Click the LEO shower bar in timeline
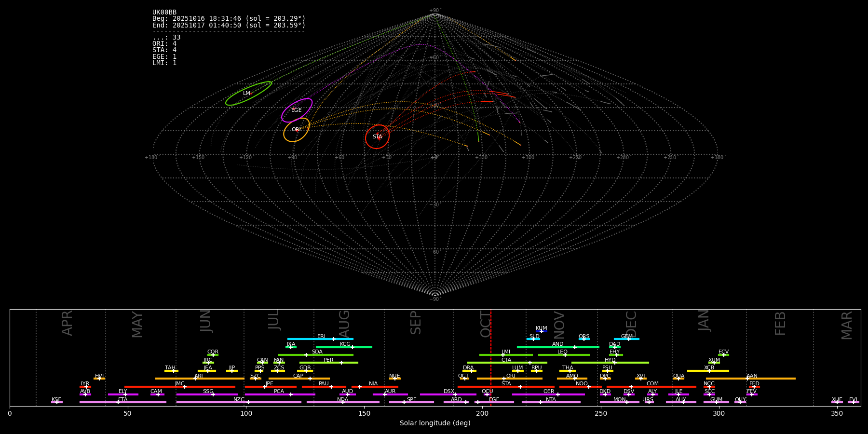868x434 pixels. 564,355
